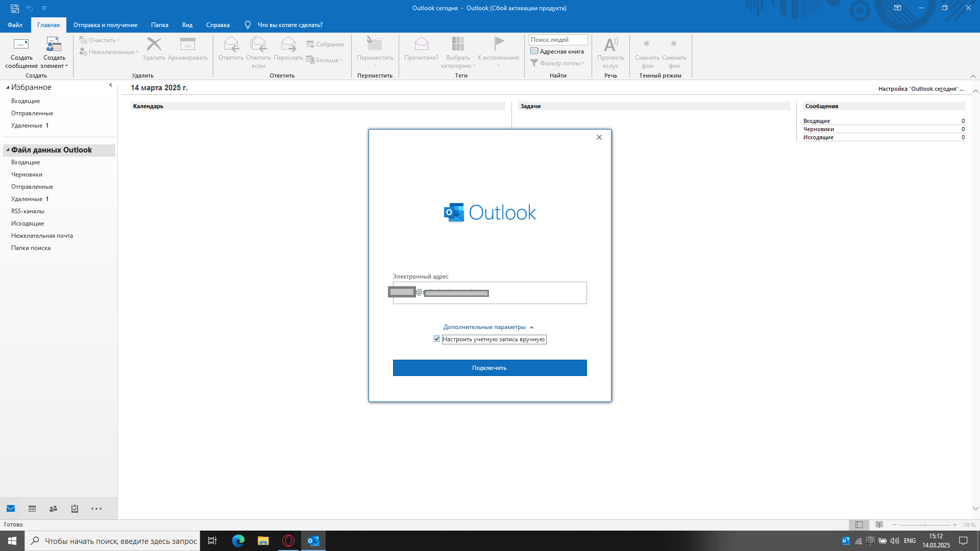The height and width of the screenshot is (551, 980).
Task: Switch to normal view in status bar
Action: click(x=859, y=524)
